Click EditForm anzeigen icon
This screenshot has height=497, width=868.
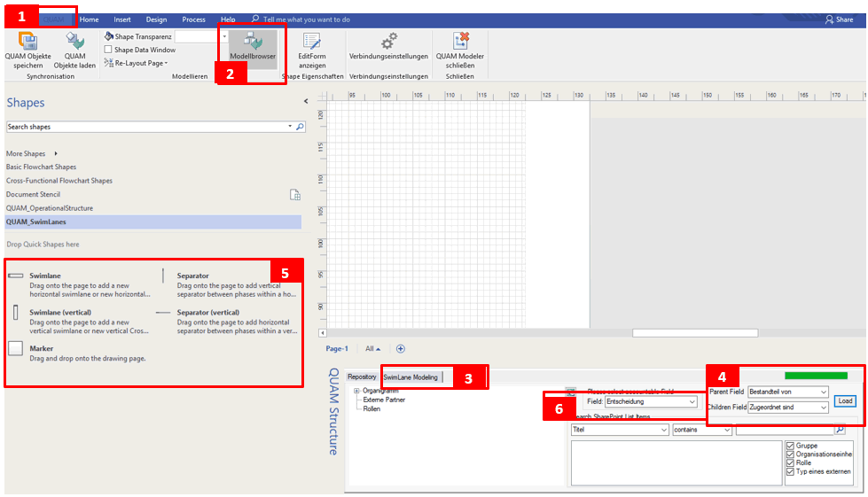pyautogui.click(x=311, y=42)
